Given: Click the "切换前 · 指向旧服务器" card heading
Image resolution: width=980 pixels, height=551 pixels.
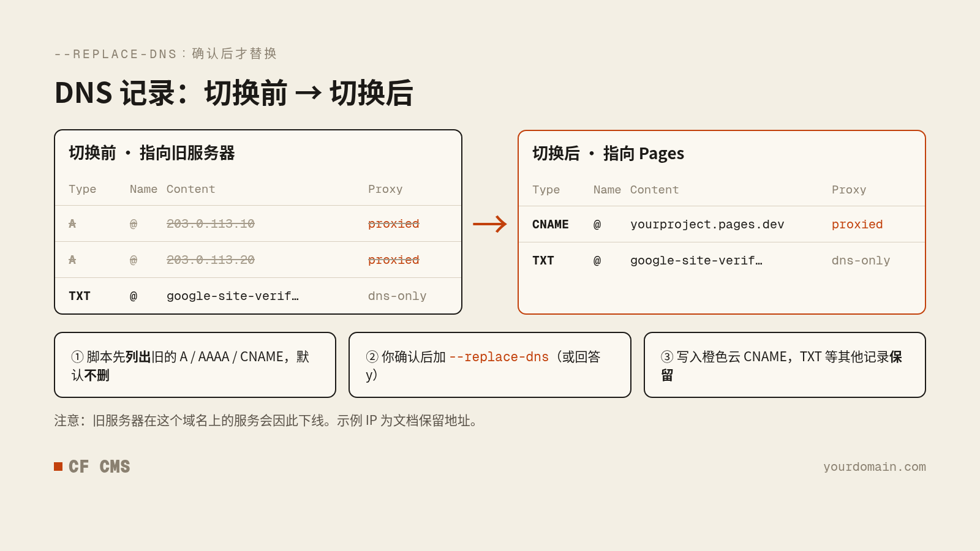Looking at the screenshot, I should click(x=152, y=153).
